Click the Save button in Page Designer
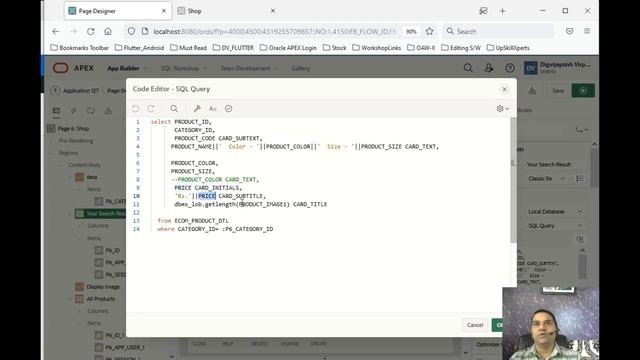Viewport: 640px width, 360px height. click(x=558, y=91)
